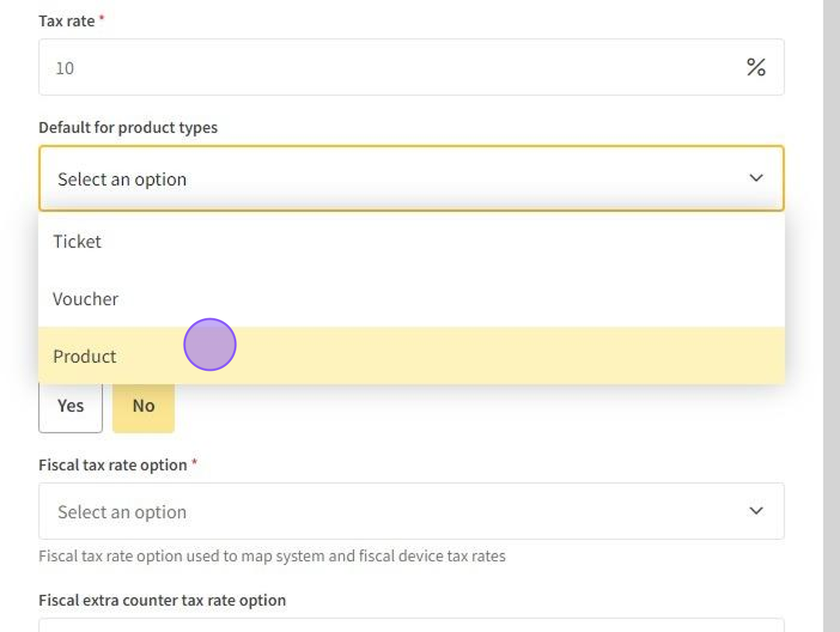Viewport: 840px width, 632px height.
Task: Click red asterisk beside Fiscal tax rate option
Action: click(x=194, y=464)
